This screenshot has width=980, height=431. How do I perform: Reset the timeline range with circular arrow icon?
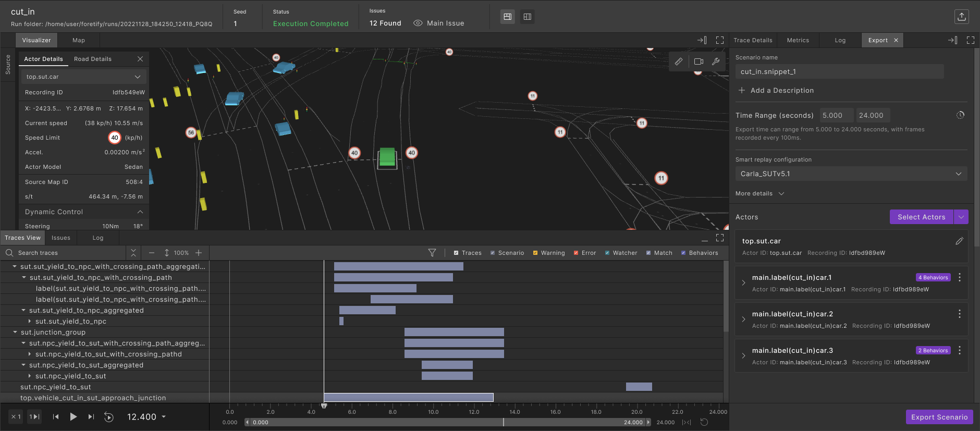pyautogui.click(x=704, y=422)
